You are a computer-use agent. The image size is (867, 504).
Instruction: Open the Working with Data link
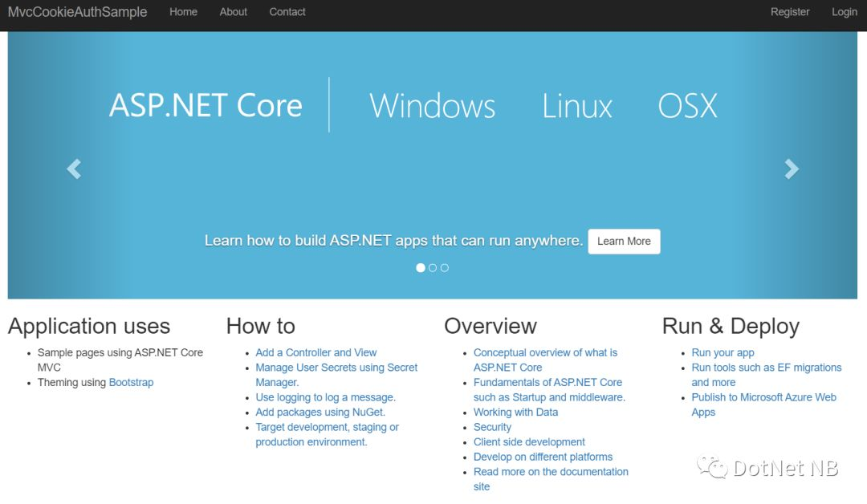[515, 413]
